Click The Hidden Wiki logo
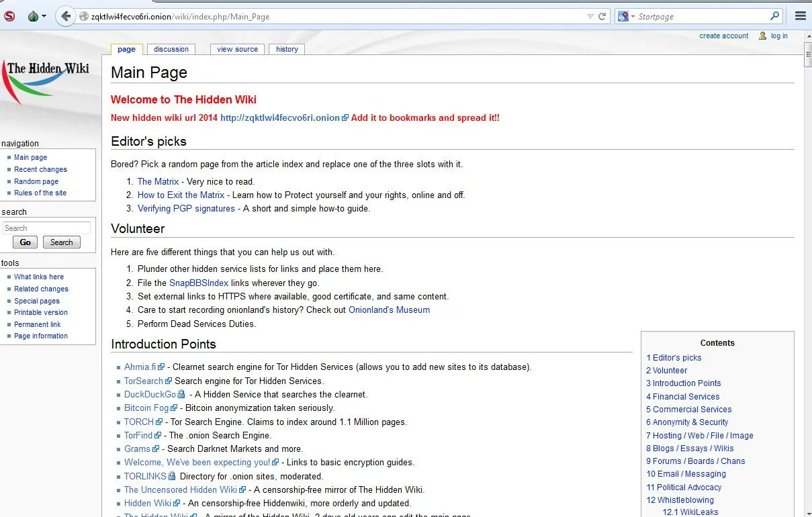The height and width of the screenshot is (517, 812). tap(46, 81)
